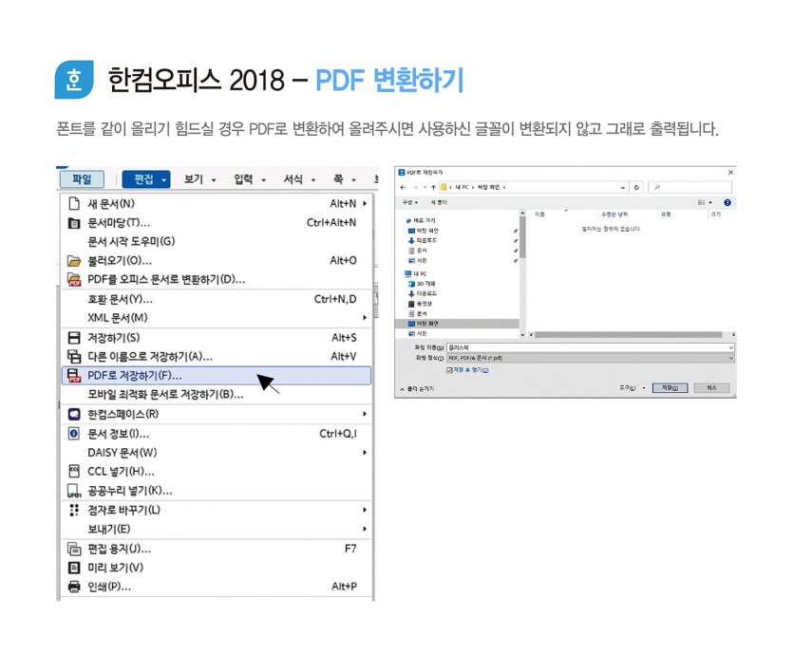This screenshot has width=793, height=672.
Task: Open the 보기 menu dropdown arrow
Action: [214, 180]
